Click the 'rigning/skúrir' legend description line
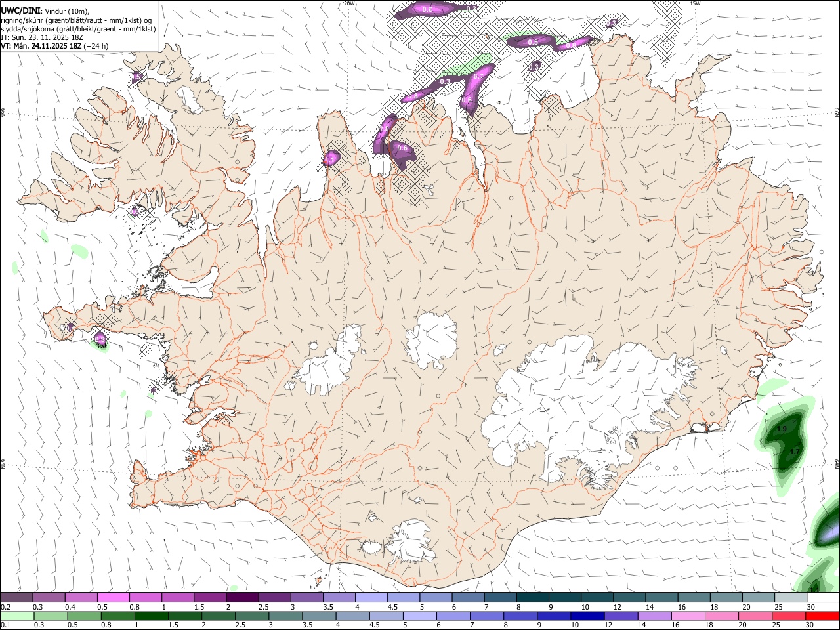 tap(76, 20)
